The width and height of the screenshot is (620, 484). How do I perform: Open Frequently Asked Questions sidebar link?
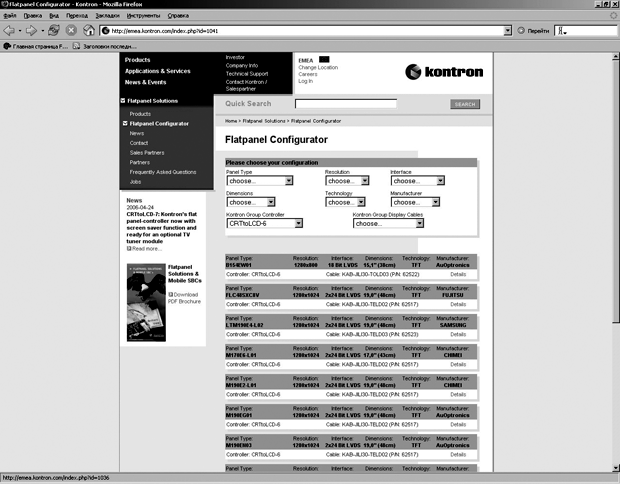(163, 172)
